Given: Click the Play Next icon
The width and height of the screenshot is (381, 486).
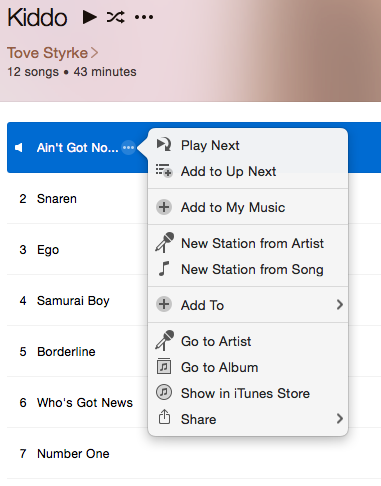Looking at the screenshot, I should [x=164, y=145].
